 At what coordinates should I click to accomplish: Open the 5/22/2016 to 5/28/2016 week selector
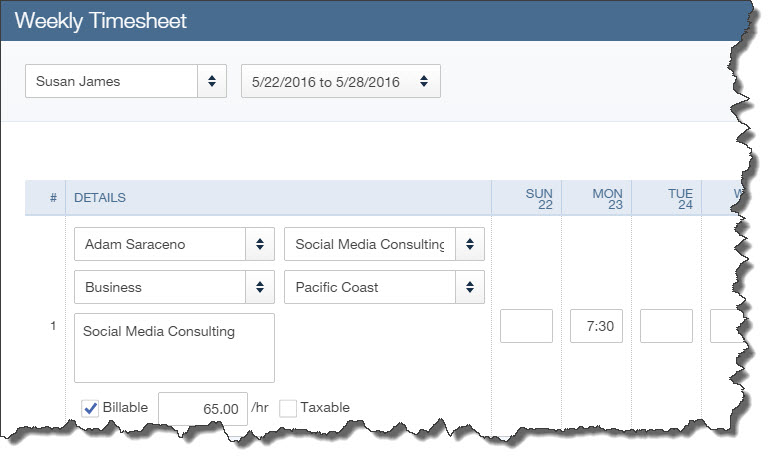[x=341, y=81]
